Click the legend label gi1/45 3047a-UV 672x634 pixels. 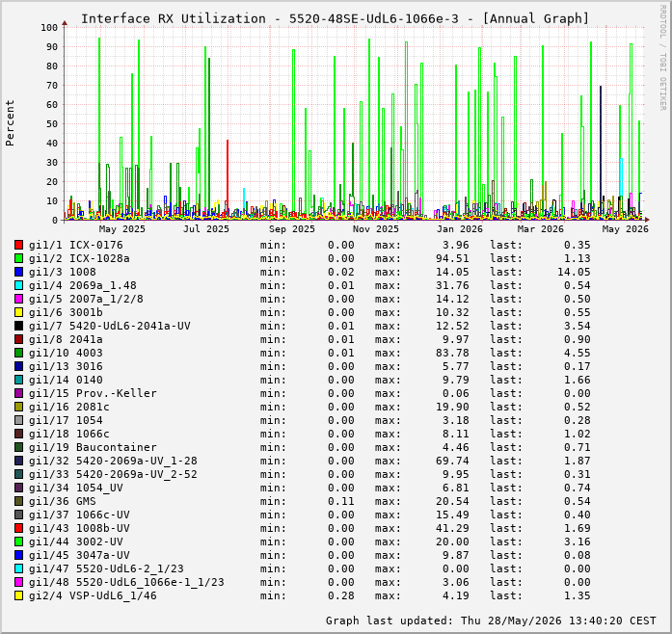pyautogui.click(x=79, y=555)
